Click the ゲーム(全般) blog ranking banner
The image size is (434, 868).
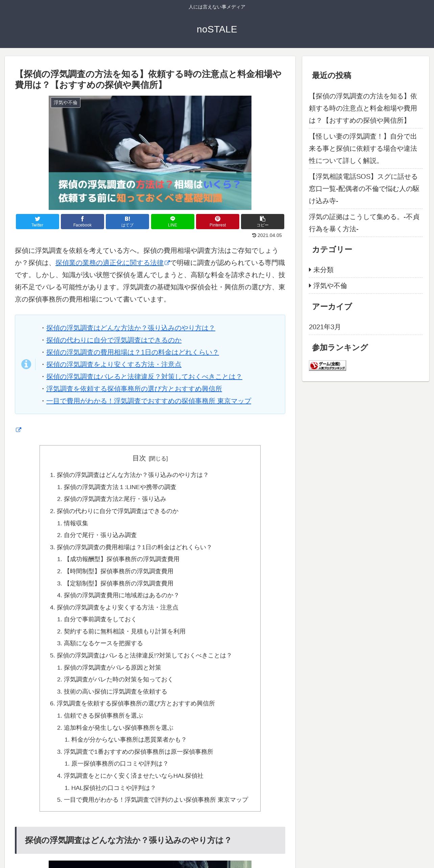328,365
